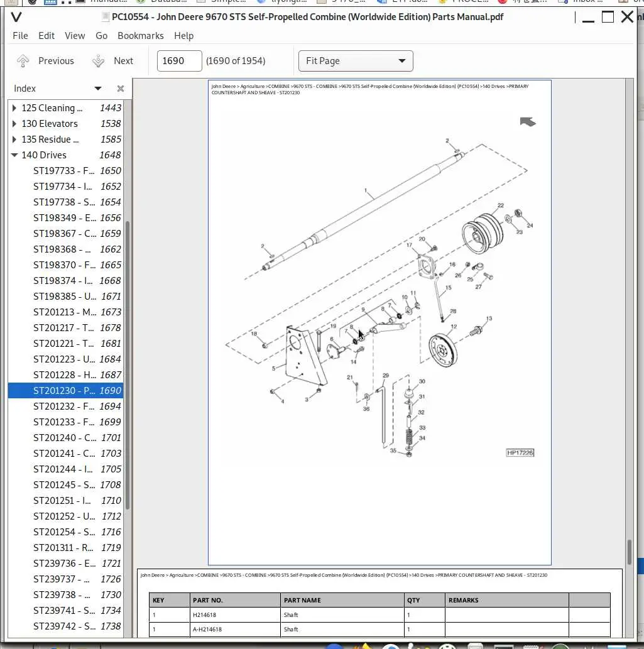Select index entry ST201311 page 1719
Viewport: 644px width, 649px height.
[65, 548]
